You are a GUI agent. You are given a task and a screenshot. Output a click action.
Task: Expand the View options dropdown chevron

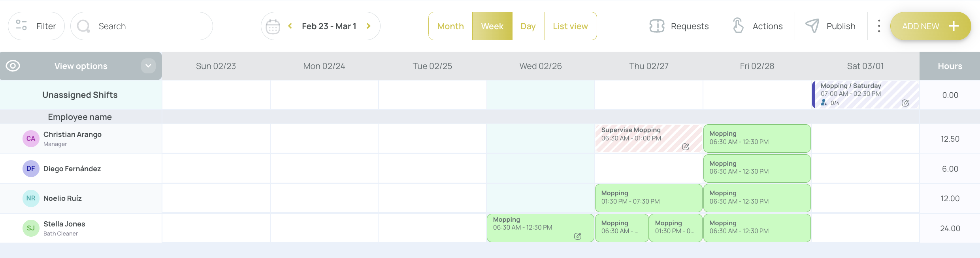(148, 66)
